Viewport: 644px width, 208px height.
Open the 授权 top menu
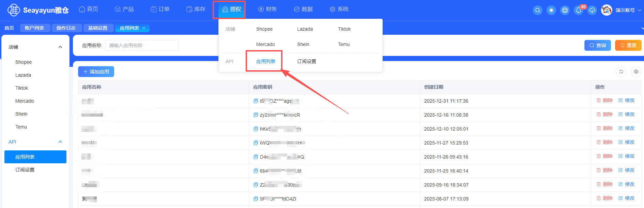[232, 9]
